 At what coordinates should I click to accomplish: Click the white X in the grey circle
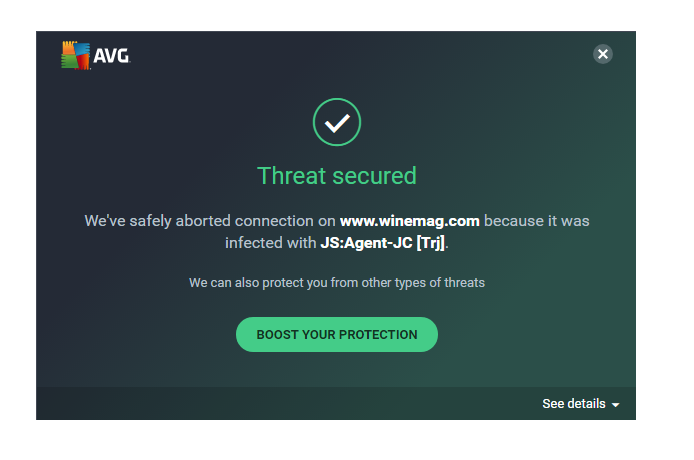coord(602,54)
